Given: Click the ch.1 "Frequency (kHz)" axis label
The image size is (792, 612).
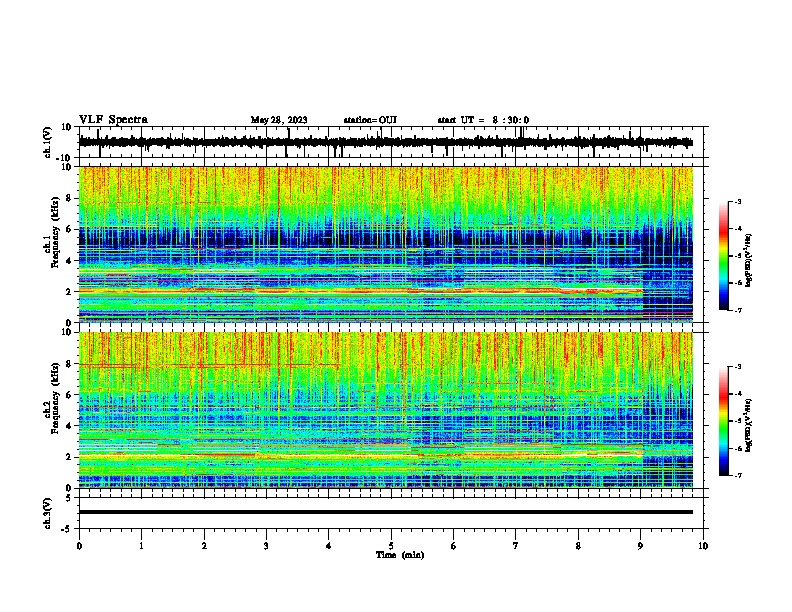Looking at the screenshot, I should tap(55, 231).
